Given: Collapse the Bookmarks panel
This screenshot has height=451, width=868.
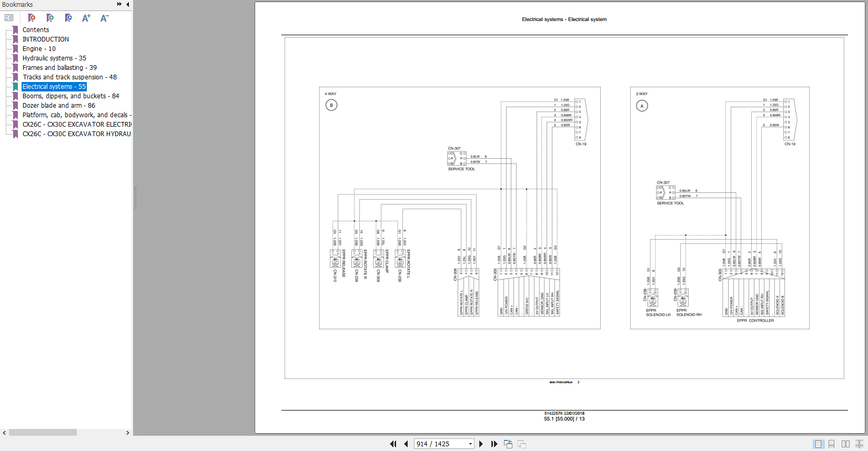Looking at the screenshot, I should coord(127,4).
